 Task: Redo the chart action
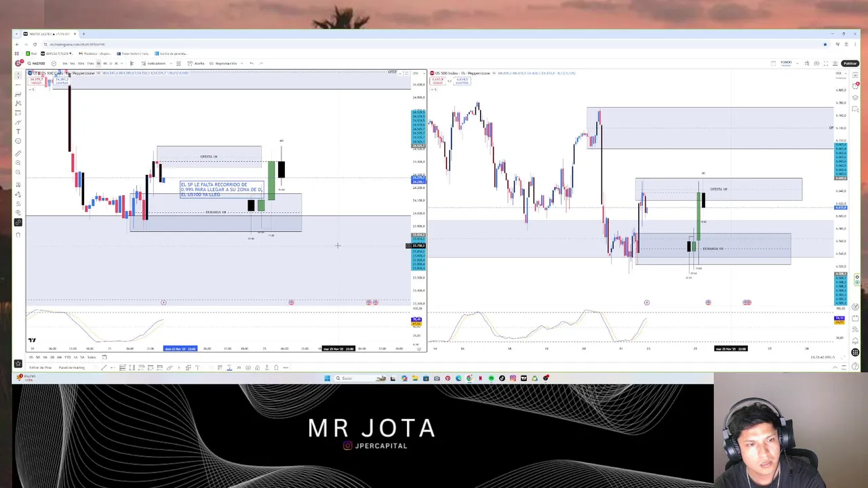pos(261,64)
